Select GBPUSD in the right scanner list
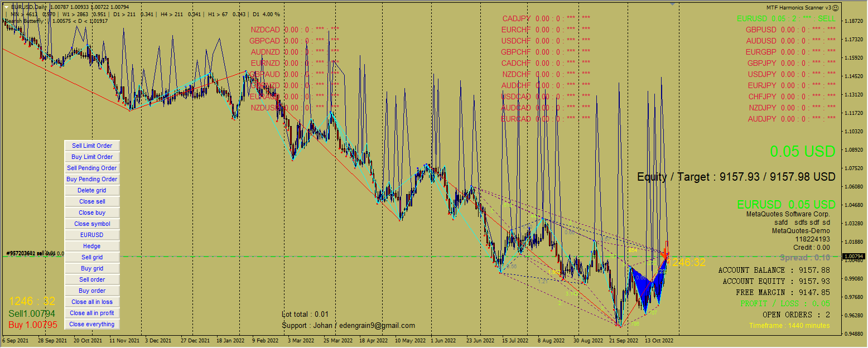Image resolution: width=868 pixels, height=348 pixels. coord(761,29)
